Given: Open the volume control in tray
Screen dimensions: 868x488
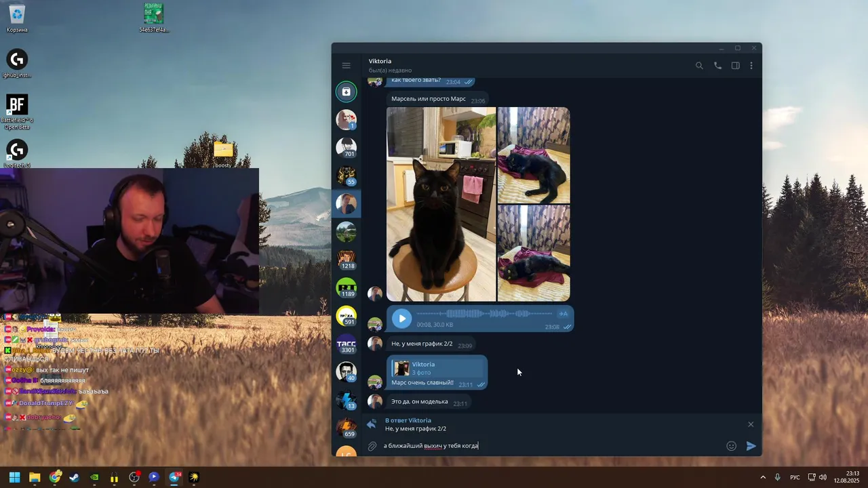Looking at the screenshot, I should point(823,477).
